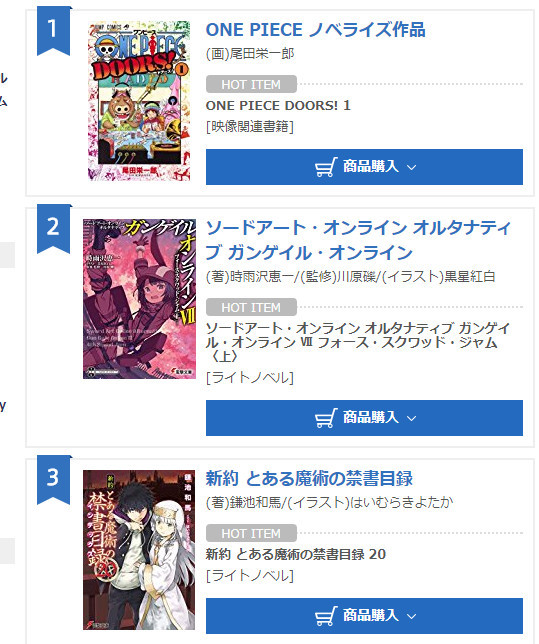Click cart icon in 禁書目録 purchase button
The image size is (539, 644).
[326, 616]
